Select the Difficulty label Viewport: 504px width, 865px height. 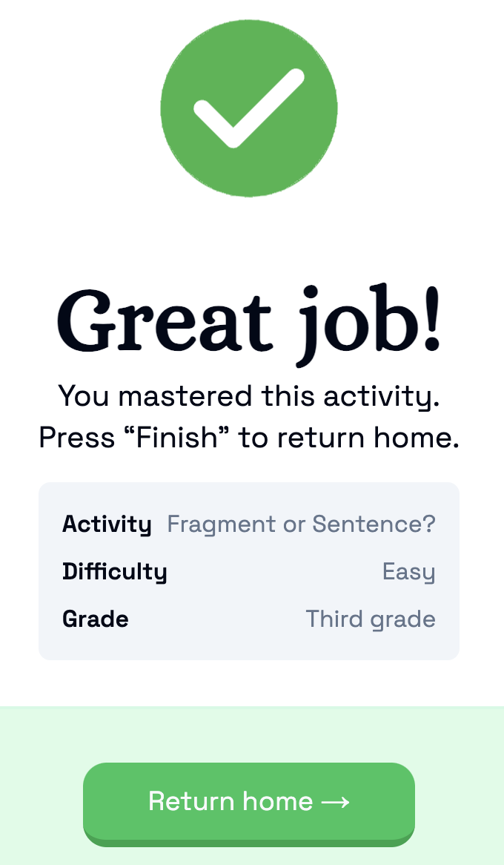point(115,572)
